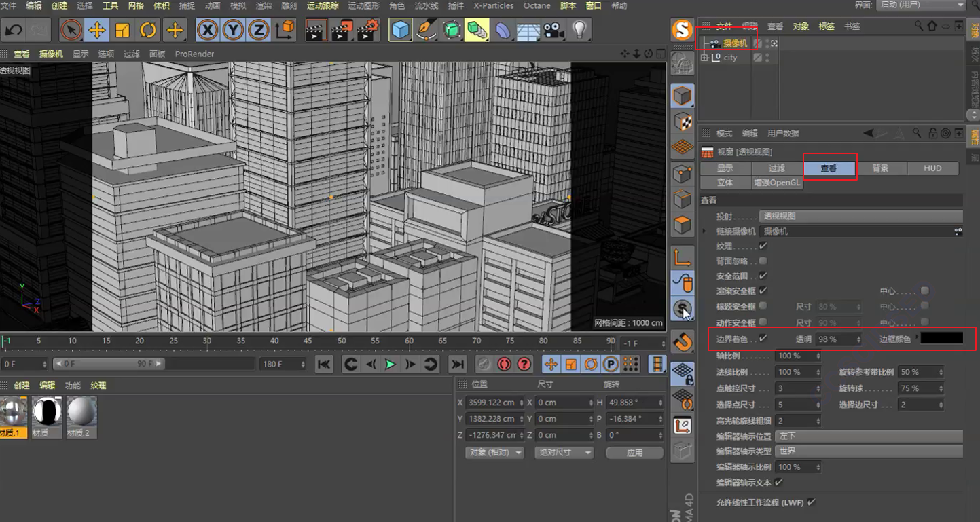980x522 pixels.
Task: Select the 摄像机 object in object manager
Action: pos(734,43)
